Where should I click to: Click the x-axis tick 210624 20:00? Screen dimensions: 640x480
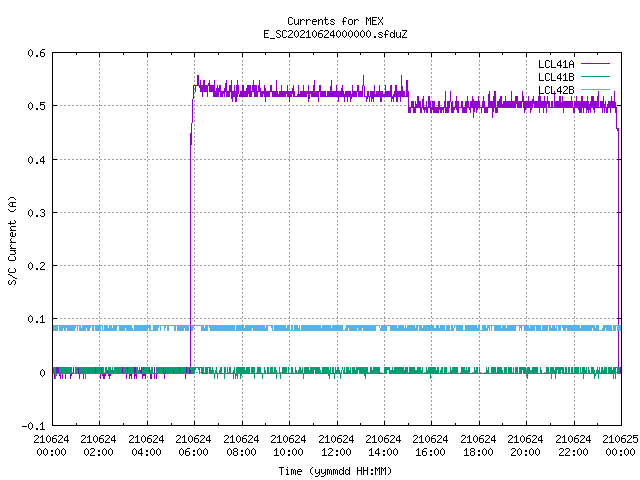click(525, 446)
